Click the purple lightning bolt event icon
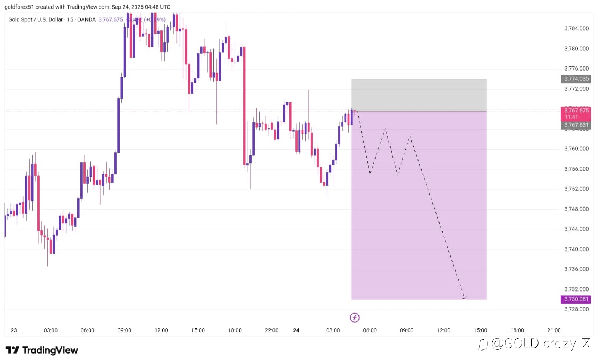This screenshot has height=364, width=598. pos(354,318)
